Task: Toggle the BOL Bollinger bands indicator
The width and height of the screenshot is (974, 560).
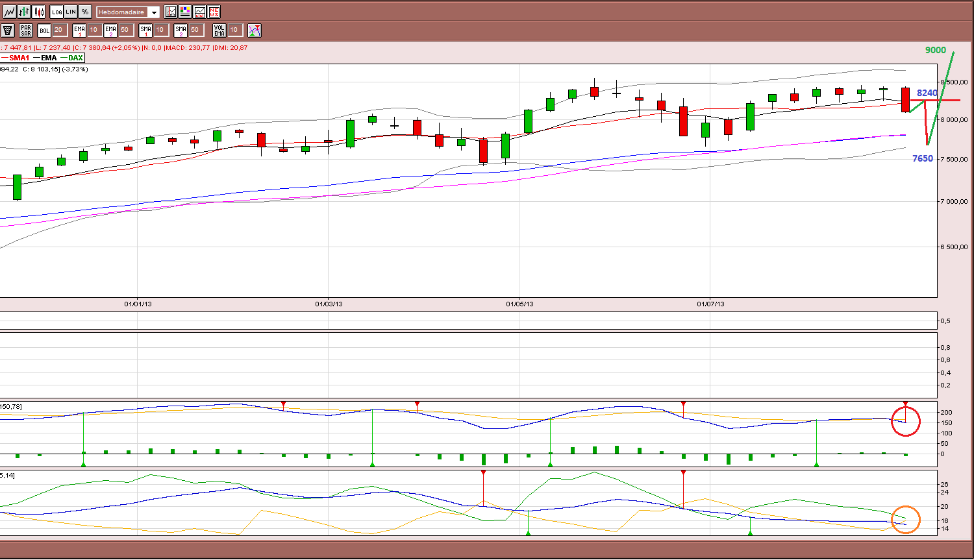Action: pos(44,30)
